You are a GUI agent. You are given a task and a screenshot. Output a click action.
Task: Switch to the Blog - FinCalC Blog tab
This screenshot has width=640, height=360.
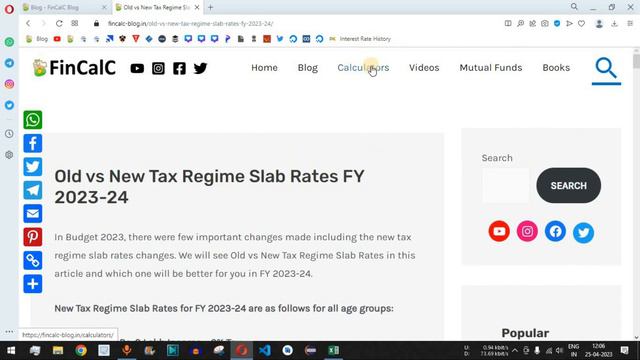tap(60, 7)
